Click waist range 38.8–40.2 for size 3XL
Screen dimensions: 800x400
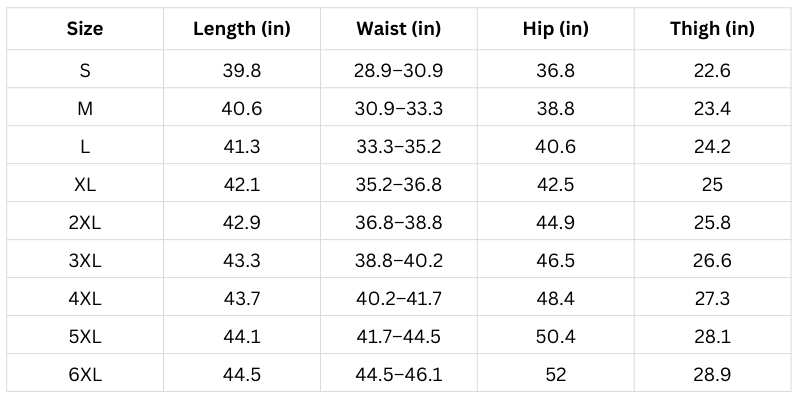click(x=399, y=261)
